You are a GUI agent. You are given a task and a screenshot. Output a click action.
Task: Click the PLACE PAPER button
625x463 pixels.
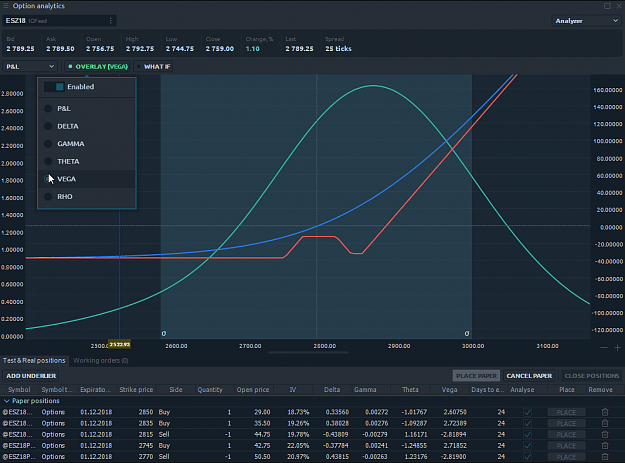point(476,376)
